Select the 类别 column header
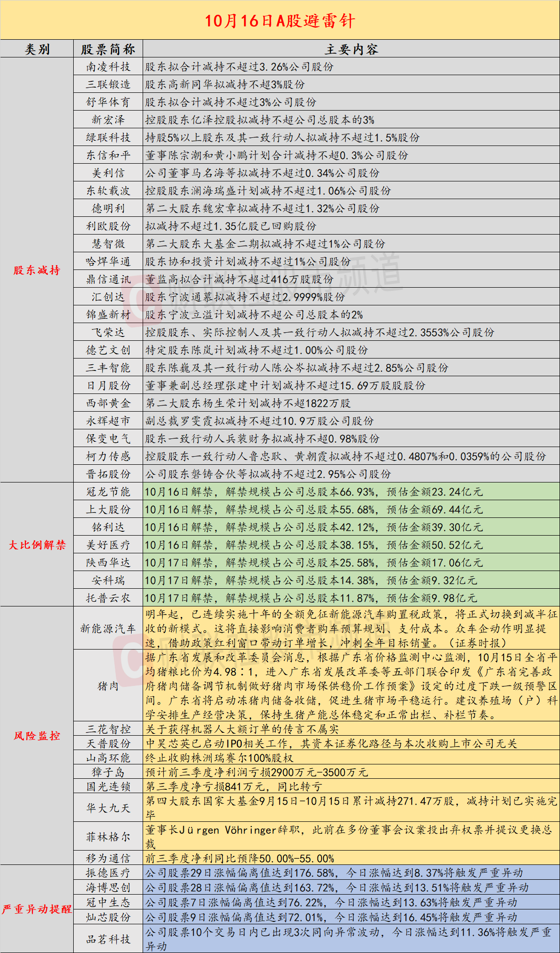This screenshot has width=560, height=953. 37,49
